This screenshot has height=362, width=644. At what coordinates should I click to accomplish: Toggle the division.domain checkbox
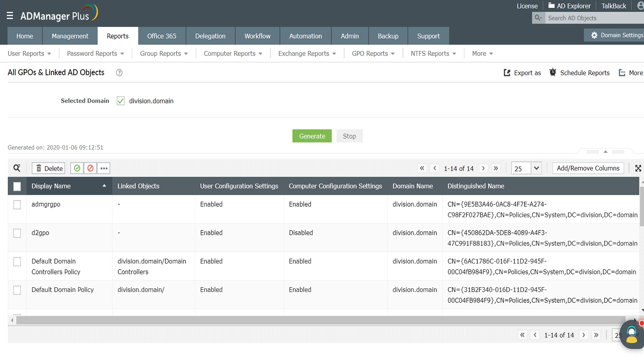(x=121, y=101)
